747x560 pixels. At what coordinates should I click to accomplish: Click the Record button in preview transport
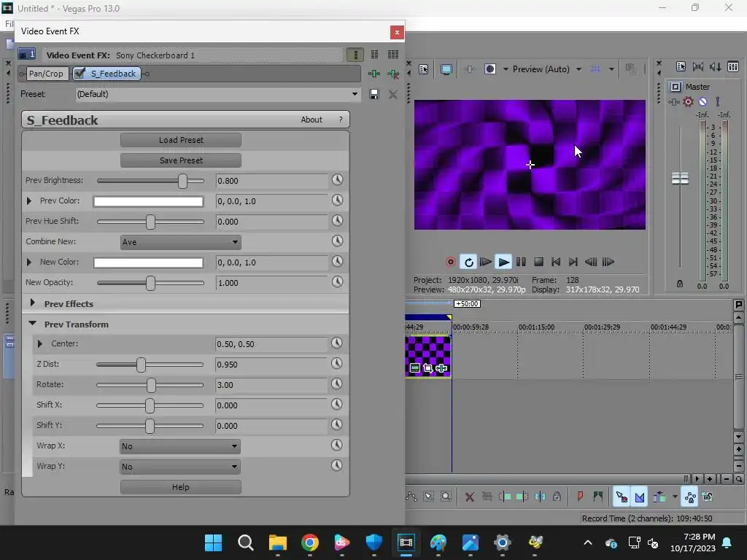point(450,262)
